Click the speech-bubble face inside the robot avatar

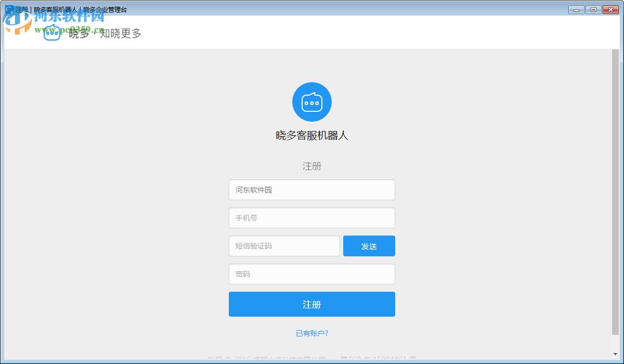click(x=312, y=102)
